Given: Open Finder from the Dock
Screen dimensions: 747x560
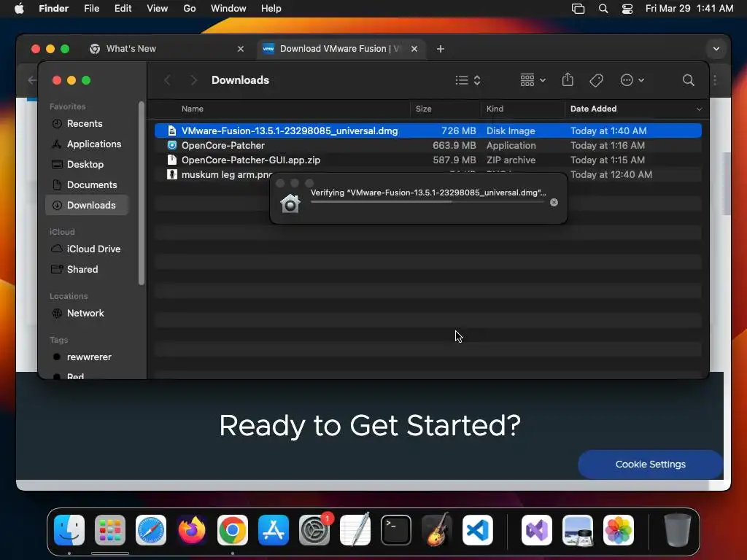Looking at the screenshot, I should [x=69, y=530].
